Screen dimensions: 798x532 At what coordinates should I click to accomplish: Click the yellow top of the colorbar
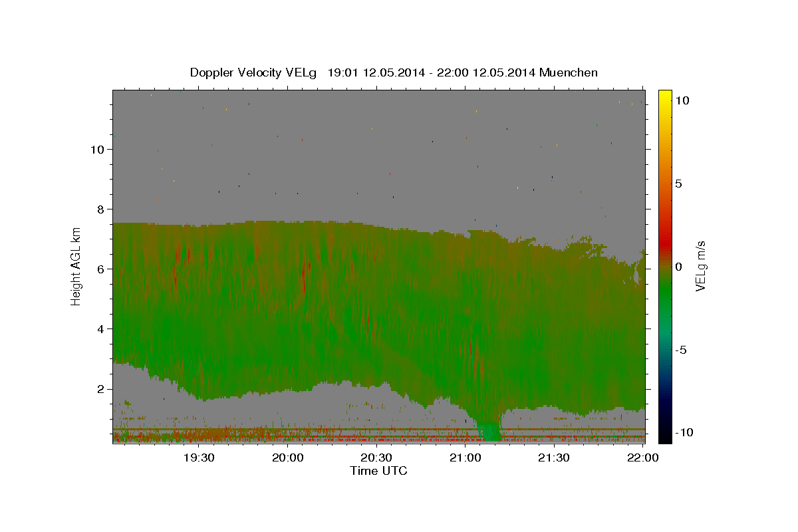tap(665, 96)
